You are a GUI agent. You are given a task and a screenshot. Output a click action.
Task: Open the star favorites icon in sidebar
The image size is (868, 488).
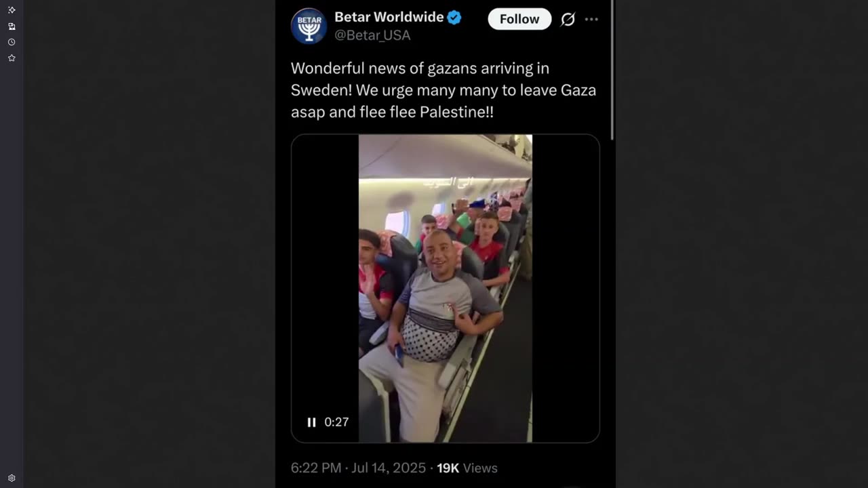(x=12, y=58)
